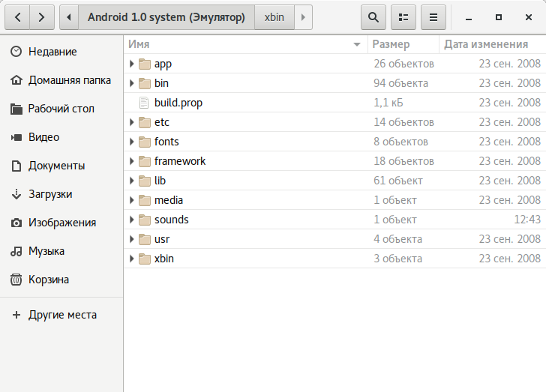Select the sounds folder name
This screenshot has height=392, width=546.
coord(171,220)
